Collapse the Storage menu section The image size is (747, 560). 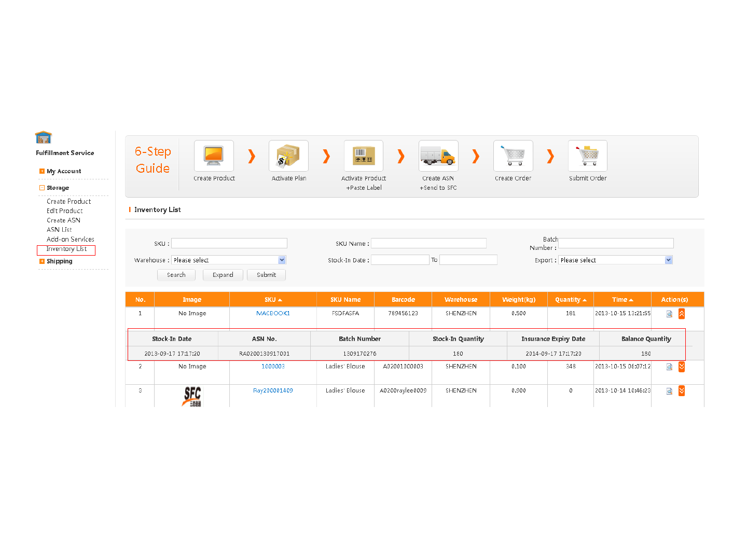[42, 188]
